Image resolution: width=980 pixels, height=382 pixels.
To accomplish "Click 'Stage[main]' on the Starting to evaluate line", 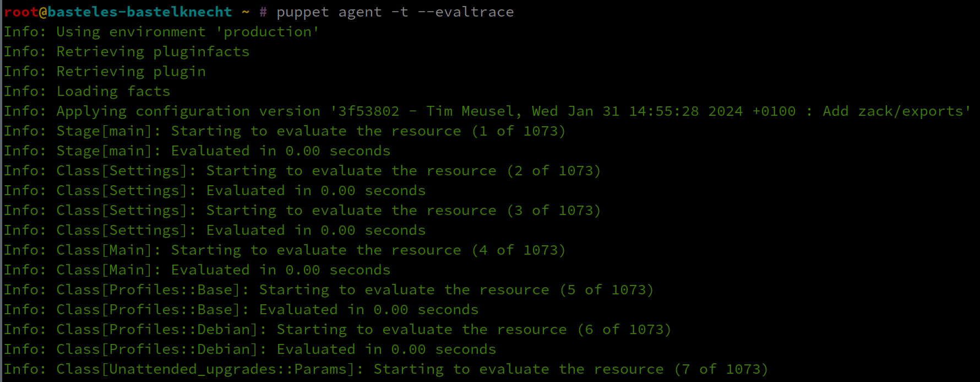I will 105,131.
